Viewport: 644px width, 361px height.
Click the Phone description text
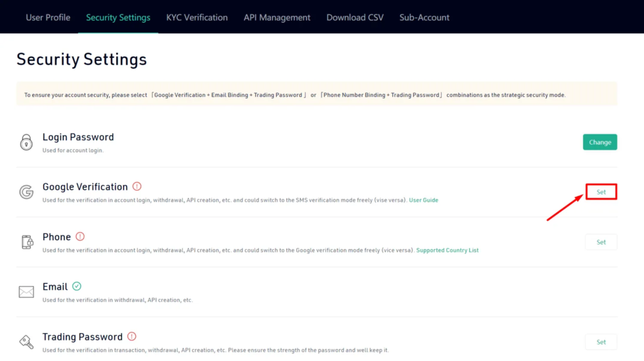[x=228, y=250]
